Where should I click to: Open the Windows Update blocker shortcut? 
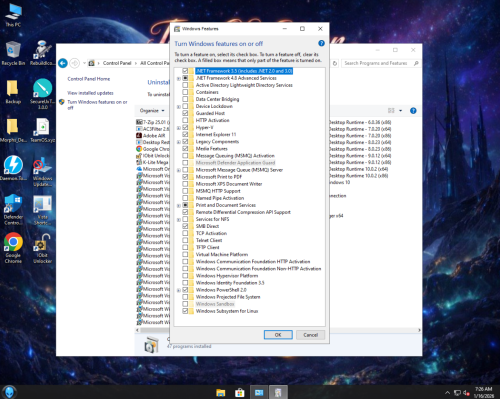coord(42,172)
